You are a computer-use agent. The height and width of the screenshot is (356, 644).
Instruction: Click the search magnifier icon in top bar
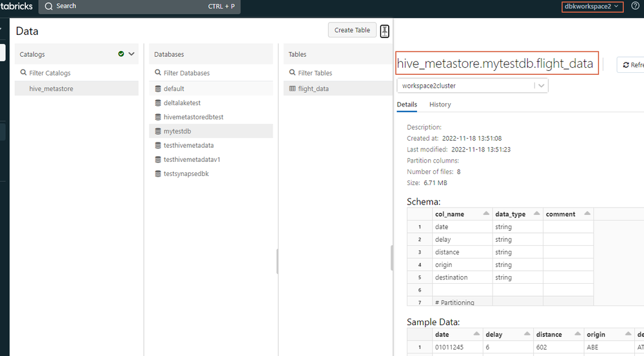pyautogui.click(x=48, y=6)
